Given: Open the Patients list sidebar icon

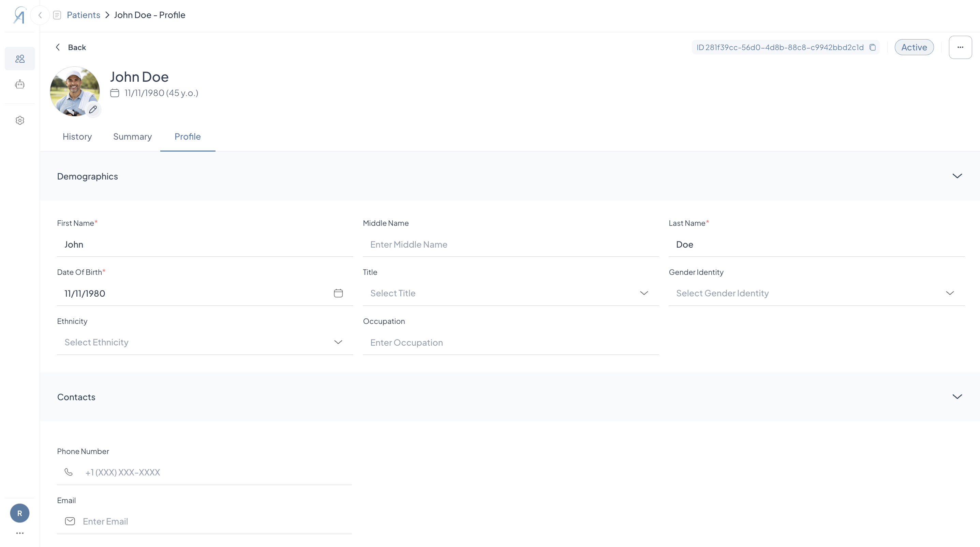Looking at the screenshot, I should (20, 59).
